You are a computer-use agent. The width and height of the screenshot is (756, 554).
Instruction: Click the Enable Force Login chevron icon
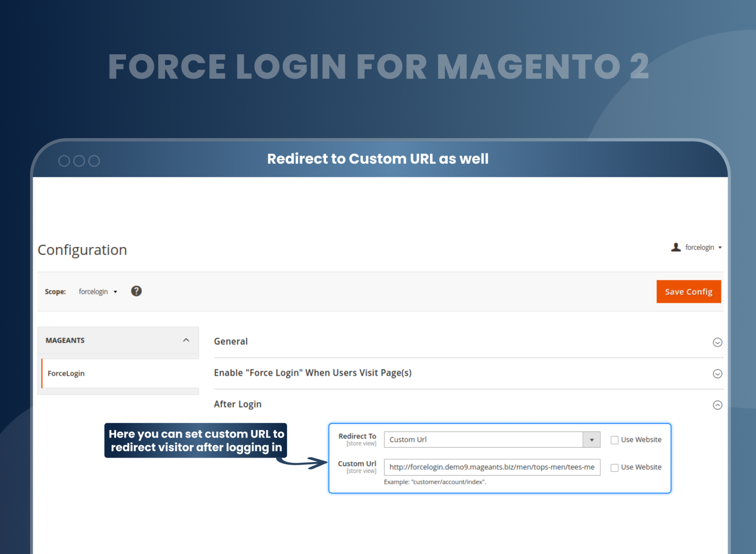(717, 374)
